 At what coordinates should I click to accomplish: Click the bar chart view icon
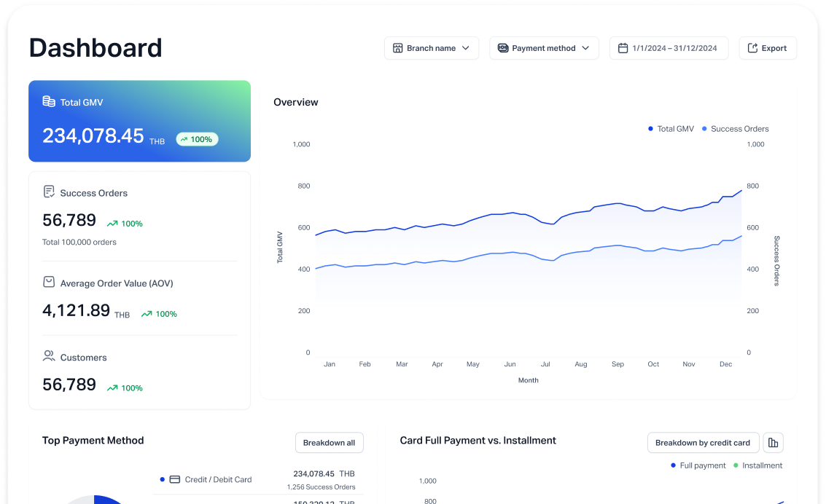tap(774, 443)
